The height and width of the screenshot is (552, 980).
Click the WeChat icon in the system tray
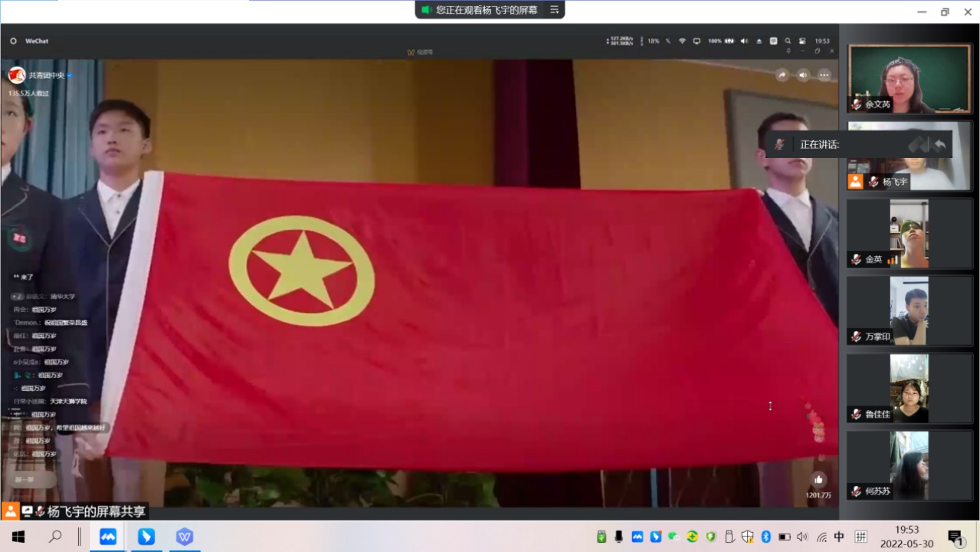coord(674,537)
